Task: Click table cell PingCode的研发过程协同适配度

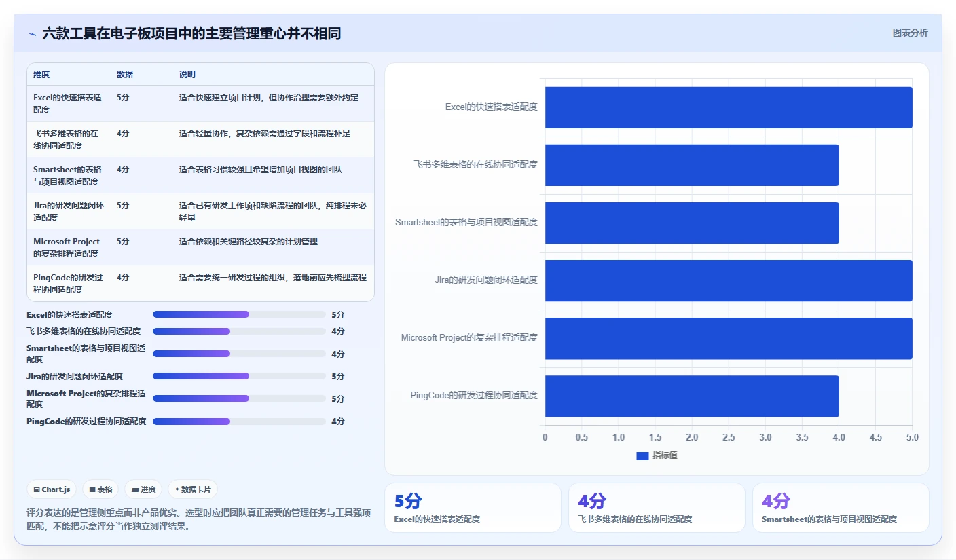Action: 68,283
